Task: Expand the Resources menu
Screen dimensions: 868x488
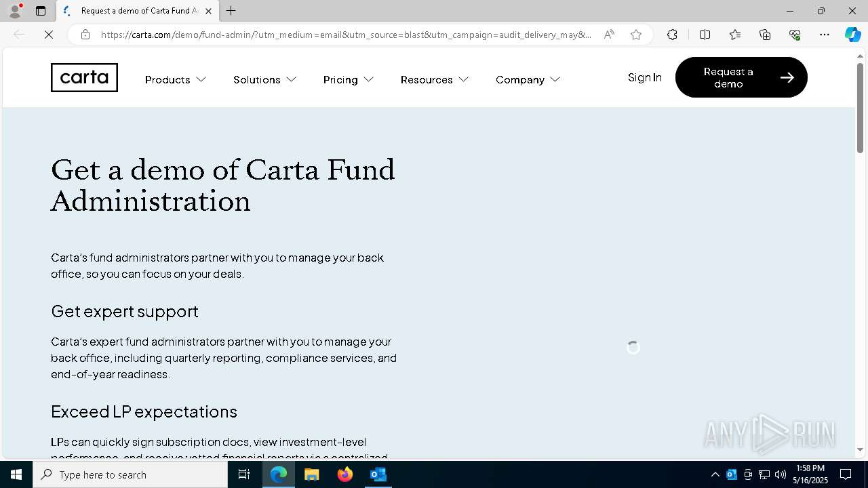Action: click(434, 79)
